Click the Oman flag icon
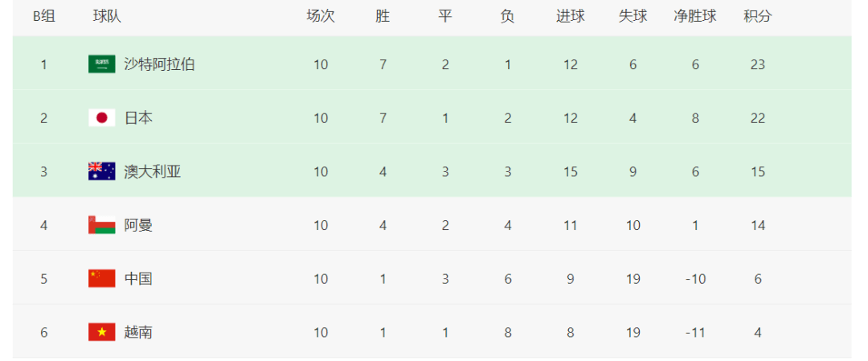The width and height of the screenshot is (868, 361). (x=102, y=225)
